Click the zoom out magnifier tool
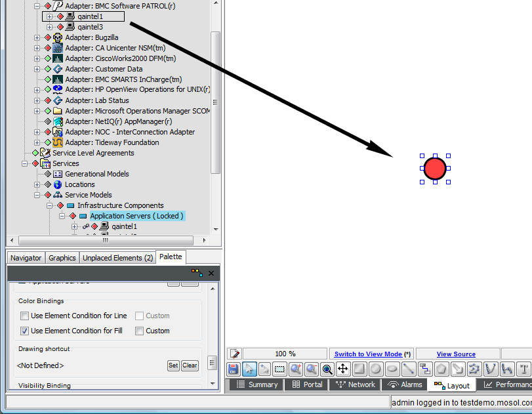The width and height of the screenshot is (532, 414). tap(311, 369)
